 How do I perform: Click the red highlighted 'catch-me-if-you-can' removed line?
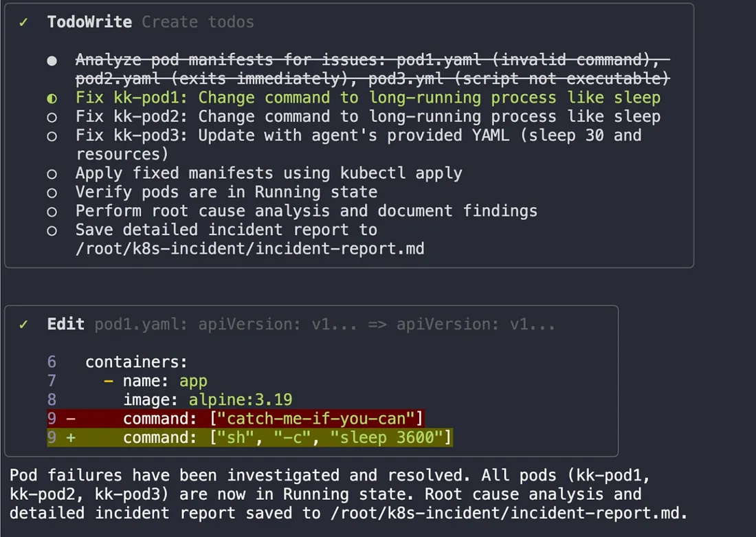tap(274, 419)
